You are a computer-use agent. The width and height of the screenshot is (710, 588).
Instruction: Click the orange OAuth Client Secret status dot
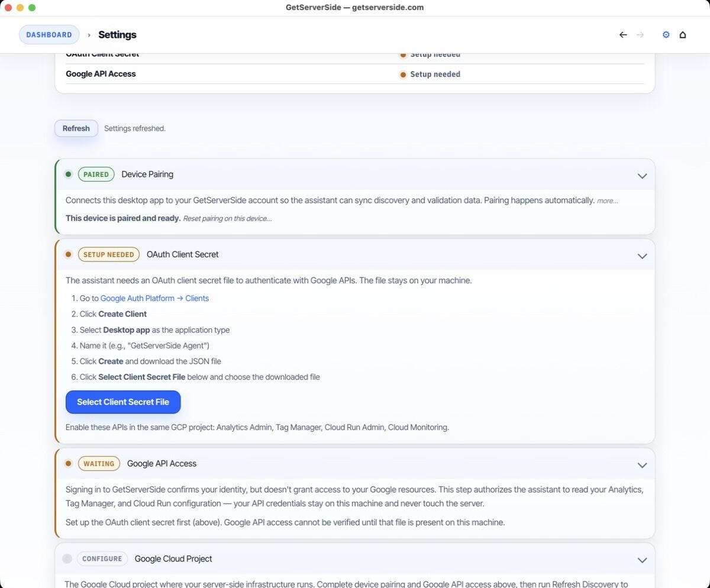point(68,254)
